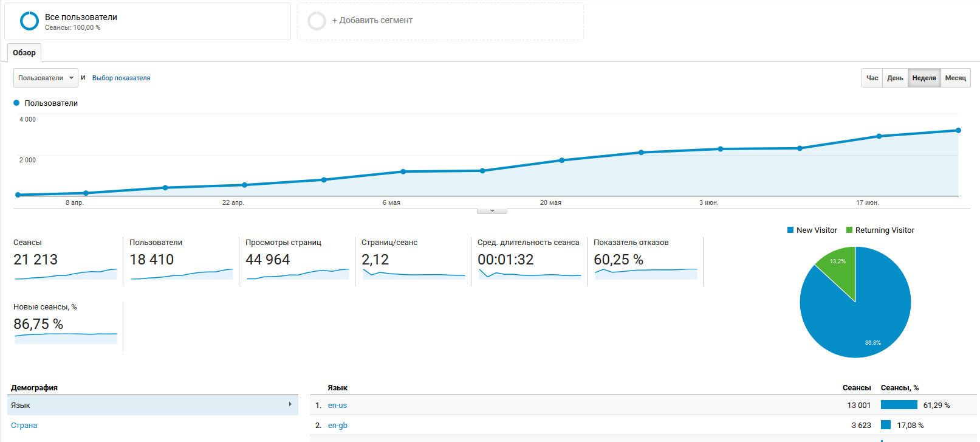Click the New Visitor legend square
The image size is (980, 442).
(x=790, y=230)
